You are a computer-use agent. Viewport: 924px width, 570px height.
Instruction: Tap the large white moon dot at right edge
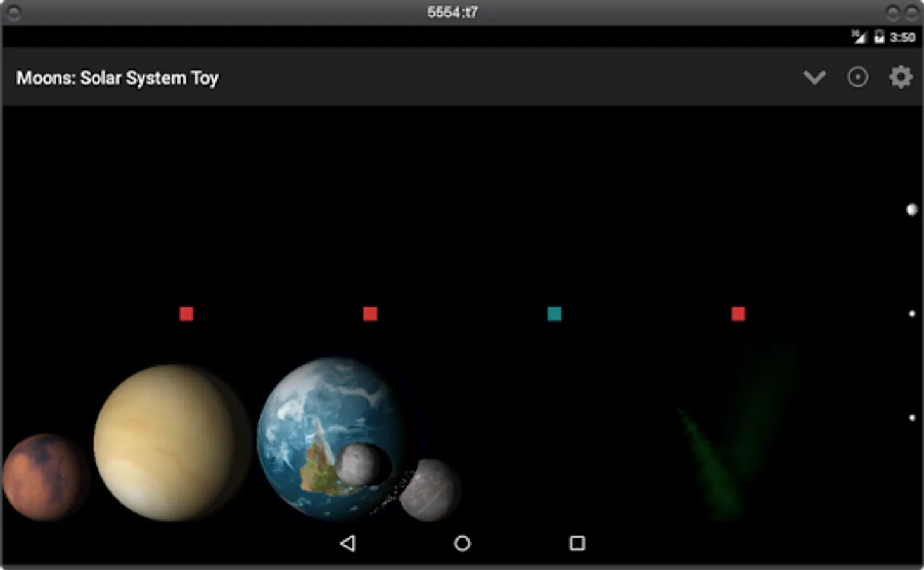pyautogui.click(x=912, y=210)
